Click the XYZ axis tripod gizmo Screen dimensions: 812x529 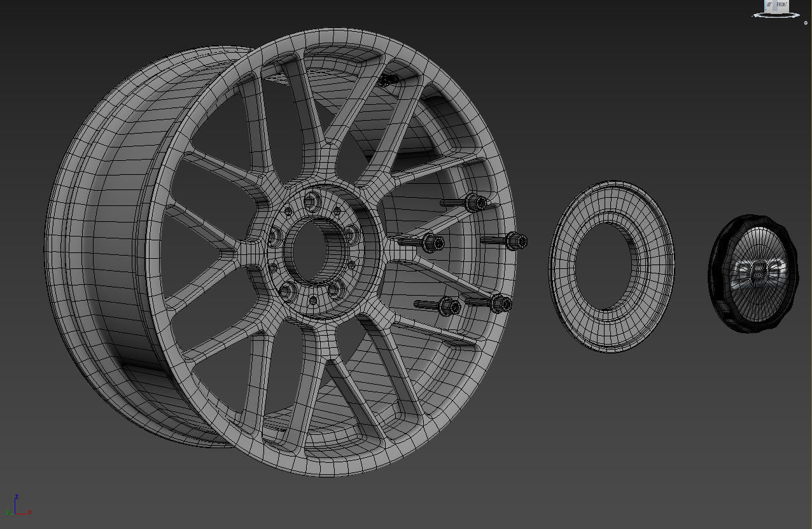click(17, 505)
